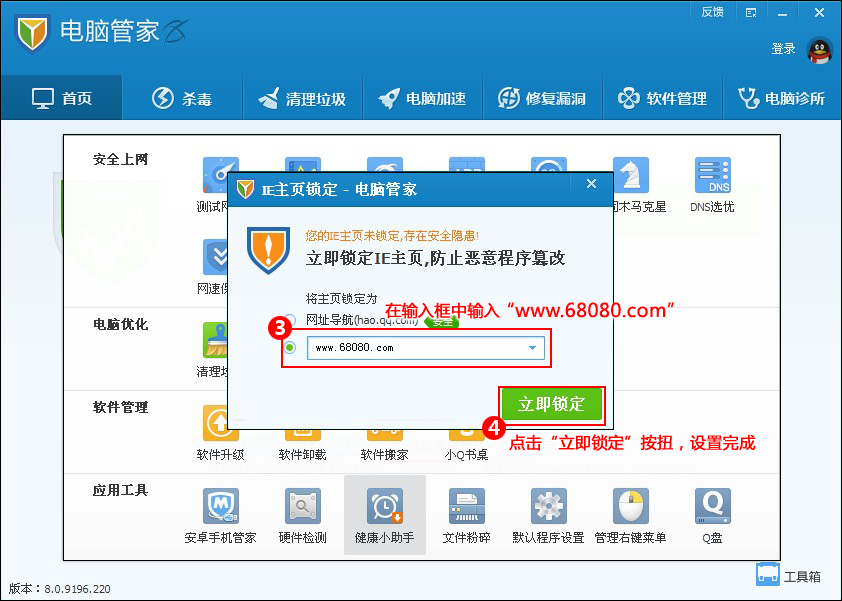The image size is (842, 601).
Task: Open 默认程序设置 gear tool
Action: [x=549, y=506]
